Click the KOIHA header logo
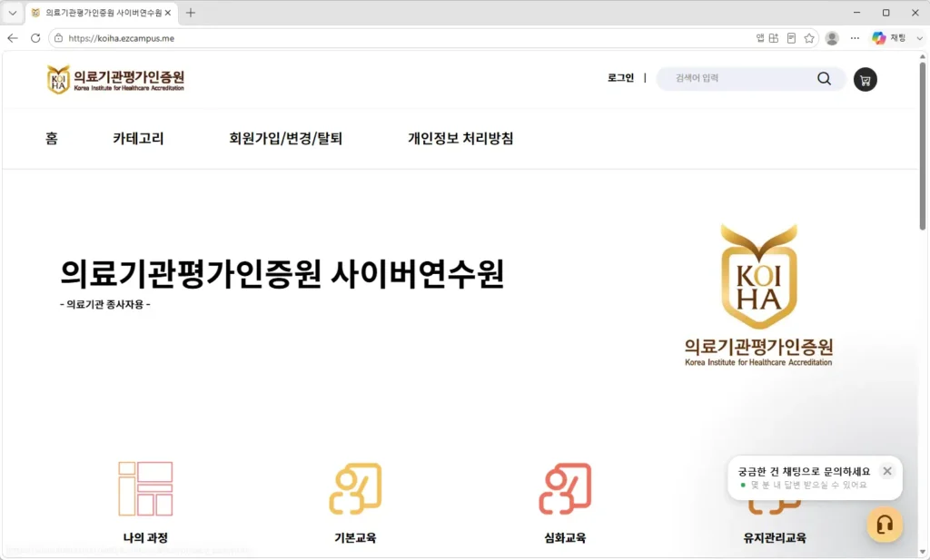930x560 pixels. point(115,79)
